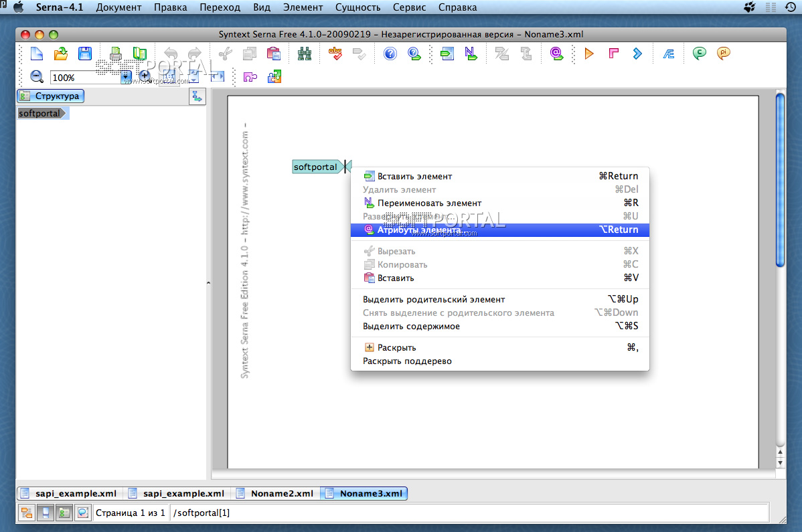Open help via the blue question mark icon
This screenshot has width=802, height=532.
tap(390, 53)
